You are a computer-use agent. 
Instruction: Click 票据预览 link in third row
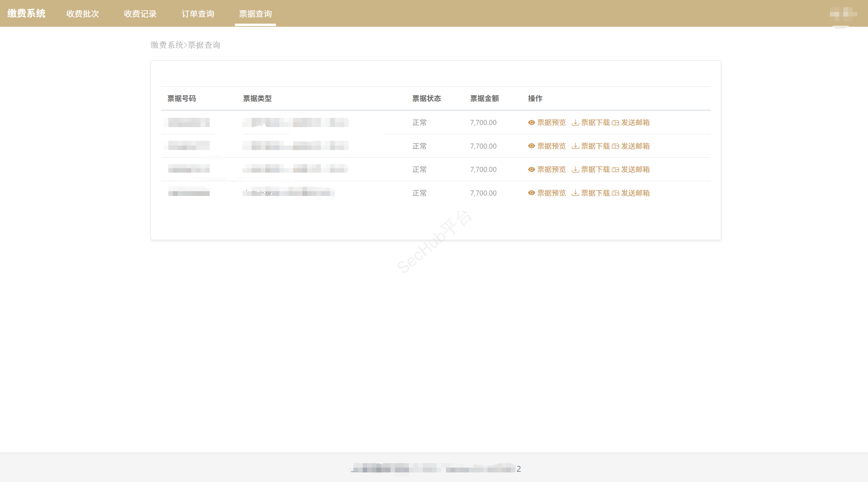tap(551, 170)
